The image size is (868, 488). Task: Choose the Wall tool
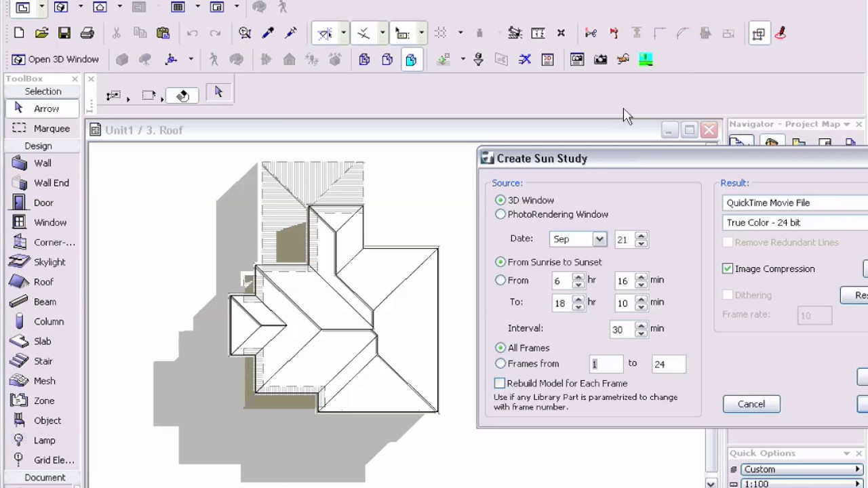pyautogui.click(x=42, y=163)
